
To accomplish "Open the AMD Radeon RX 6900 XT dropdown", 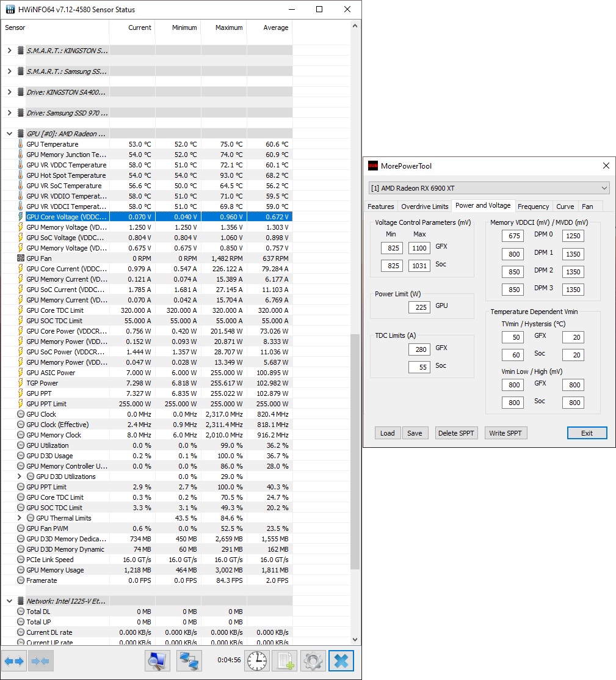I will tap(489, 188).
